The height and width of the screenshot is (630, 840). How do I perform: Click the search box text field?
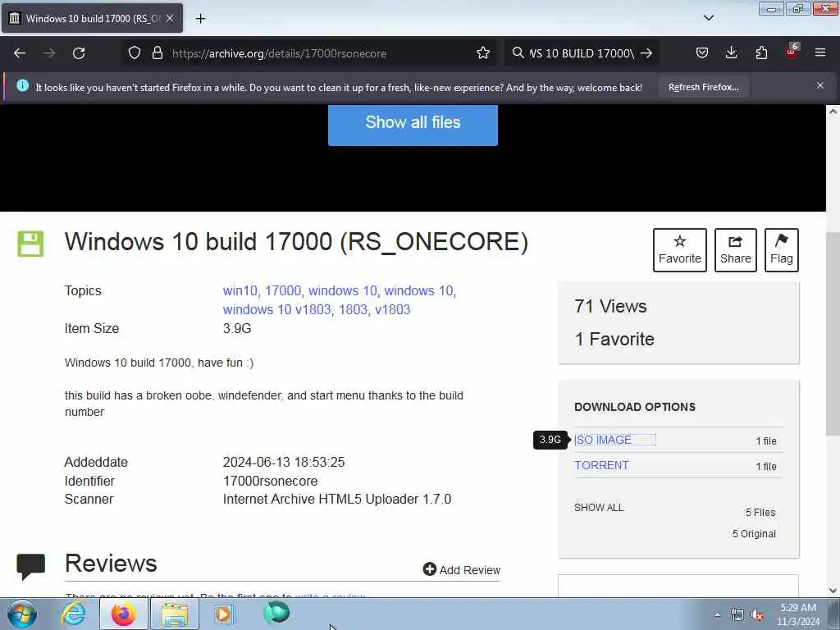tap(582, 53)
